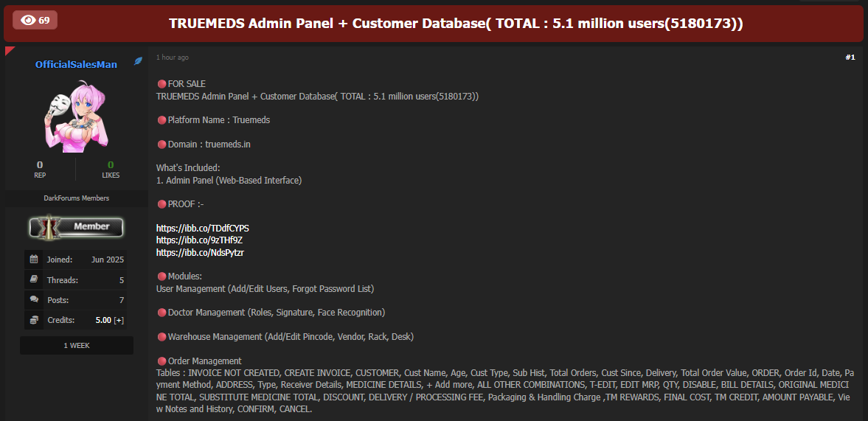
Task: Click the eye views icon in header
Action: click(x=28, y=20)
